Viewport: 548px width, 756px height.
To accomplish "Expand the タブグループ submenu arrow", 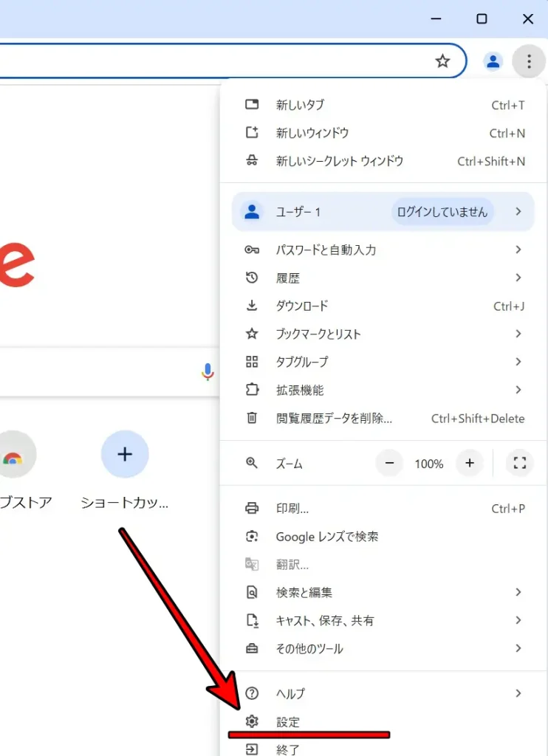I will pyautogui.click(x=518, y=362).
